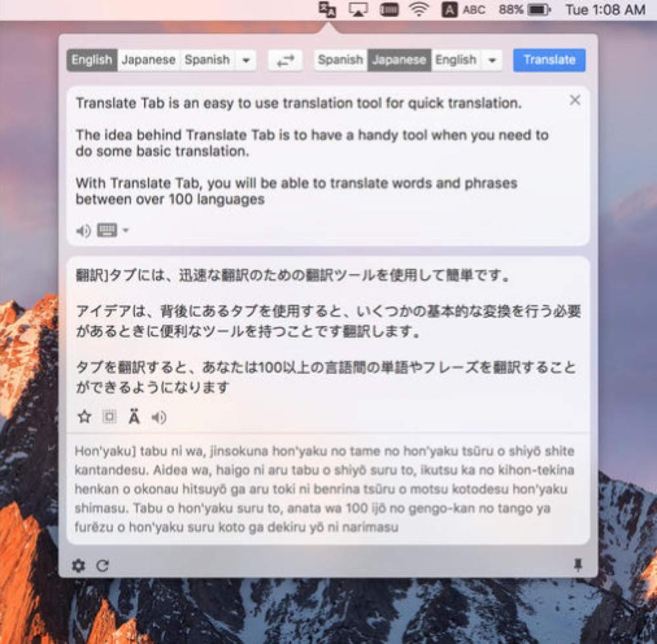Viewport: 657px width, 644px height.
Task: Expand the target language dropdown arrow
Action: tap(492, 60)
